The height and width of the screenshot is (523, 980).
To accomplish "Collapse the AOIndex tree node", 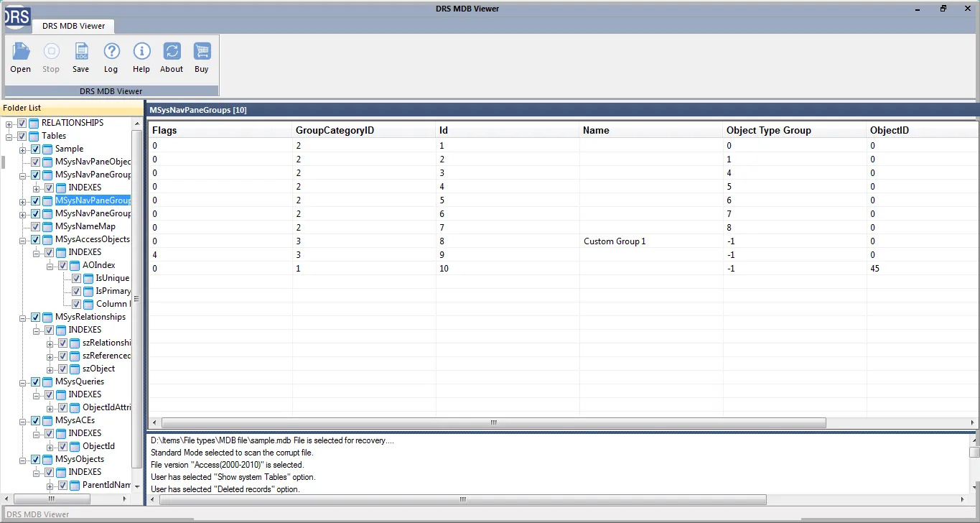I will point(50,265).
